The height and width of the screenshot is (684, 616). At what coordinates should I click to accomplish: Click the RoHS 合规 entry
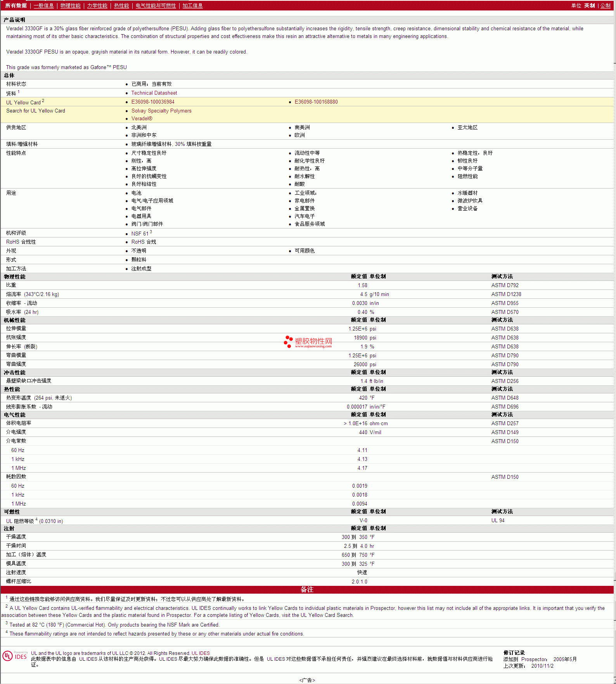[x=144, y=242]
